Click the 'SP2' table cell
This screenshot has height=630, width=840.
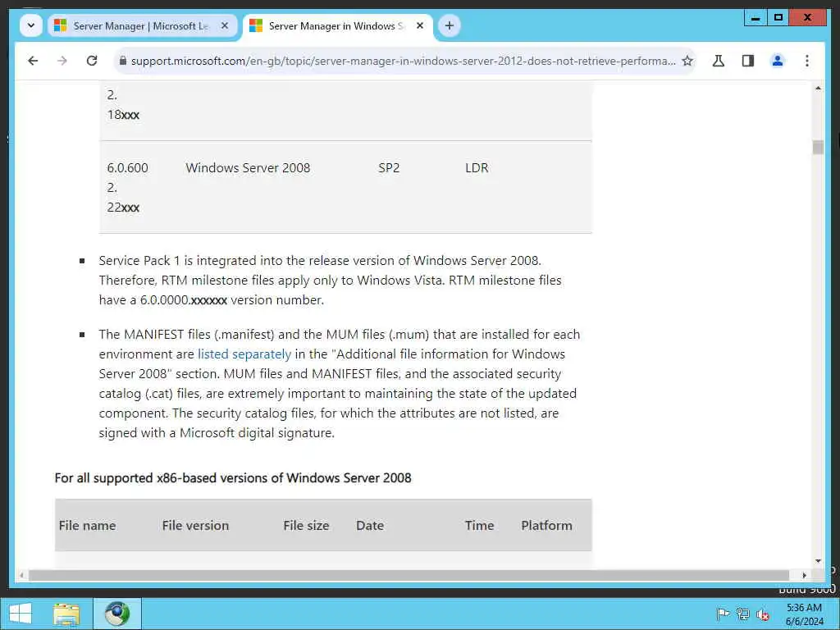[x=389, y=167]
